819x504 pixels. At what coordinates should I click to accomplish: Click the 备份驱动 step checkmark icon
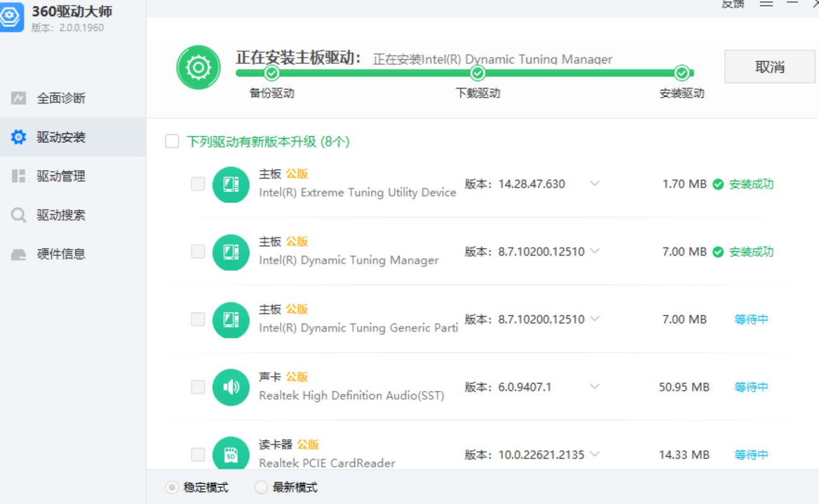[272, 74]
